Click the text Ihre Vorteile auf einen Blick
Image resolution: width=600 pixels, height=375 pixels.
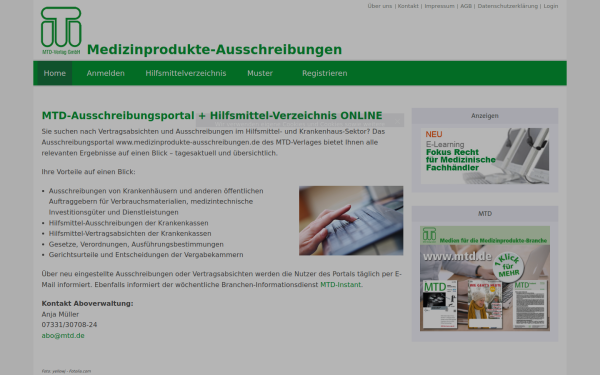pos(88,172)
